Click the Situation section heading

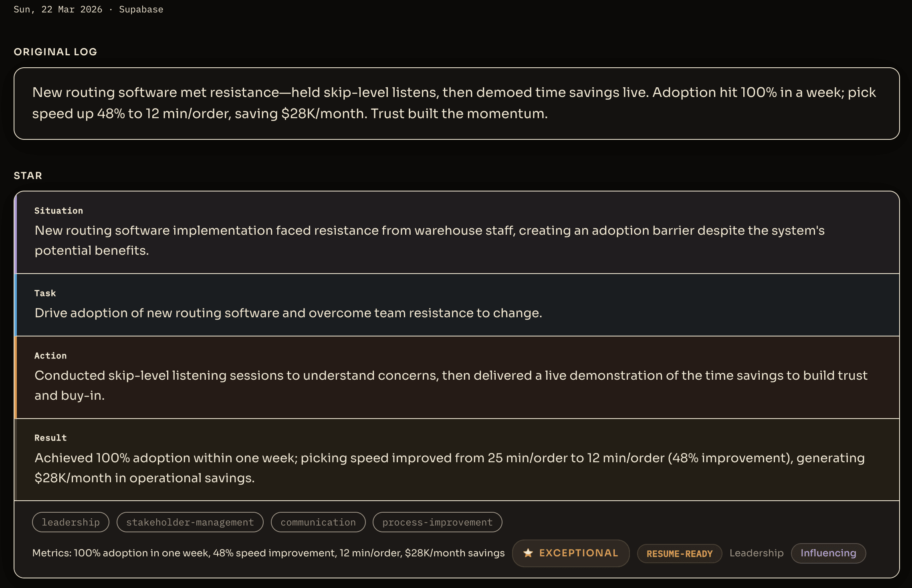coord(59,211)
